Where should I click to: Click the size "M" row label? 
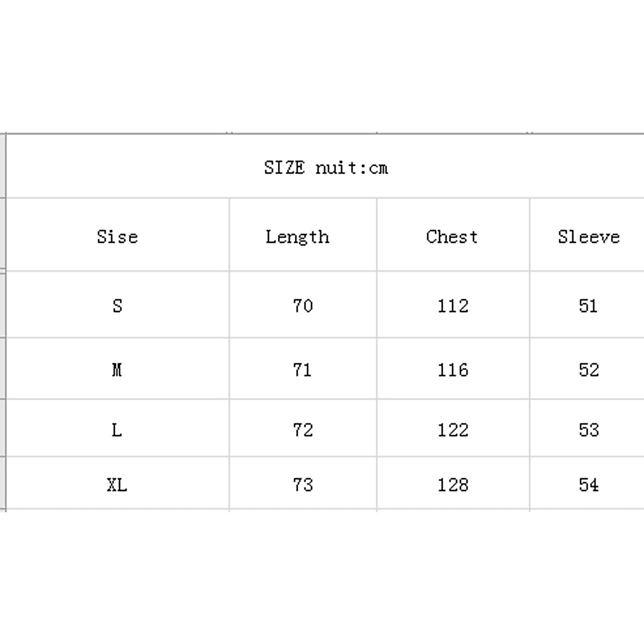(117, 370)
